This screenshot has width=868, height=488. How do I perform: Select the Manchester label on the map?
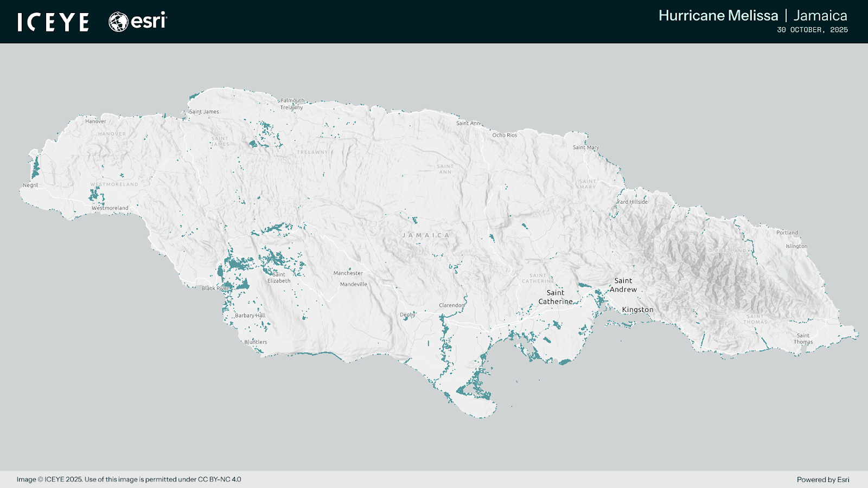click(x=348, y=273)
